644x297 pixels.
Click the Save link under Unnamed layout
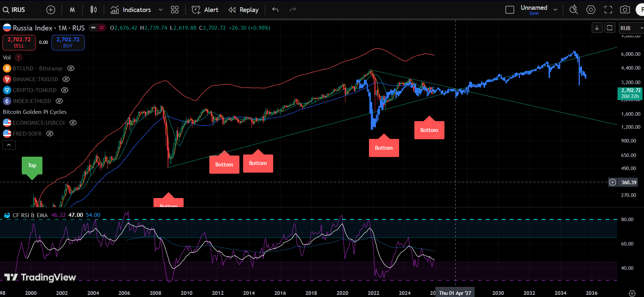click(x=534, y=13)
